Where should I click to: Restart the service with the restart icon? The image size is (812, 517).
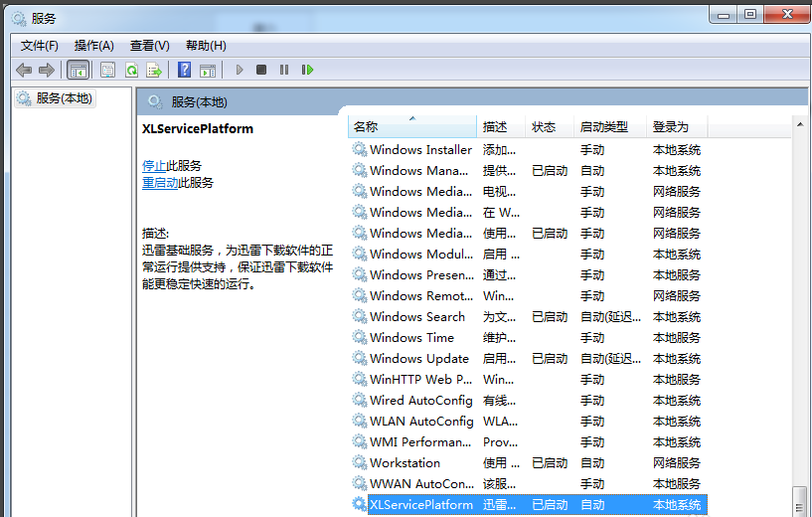[x=308, y=70]
